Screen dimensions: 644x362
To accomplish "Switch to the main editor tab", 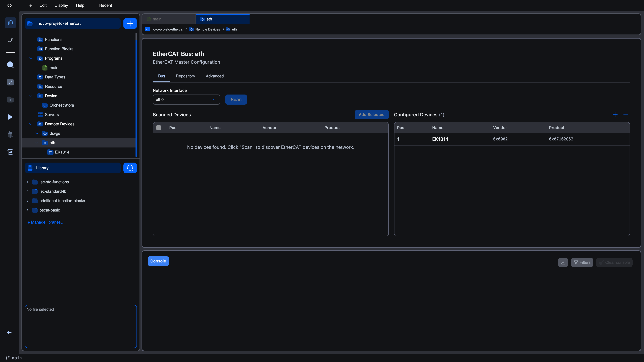I will pyautogui.click(x=169, y=19).
